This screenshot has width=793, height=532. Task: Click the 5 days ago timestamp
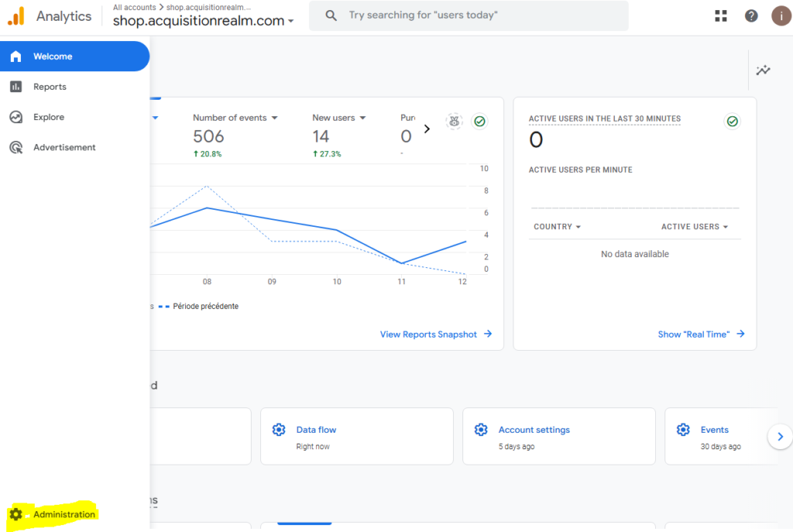[517, 447]
